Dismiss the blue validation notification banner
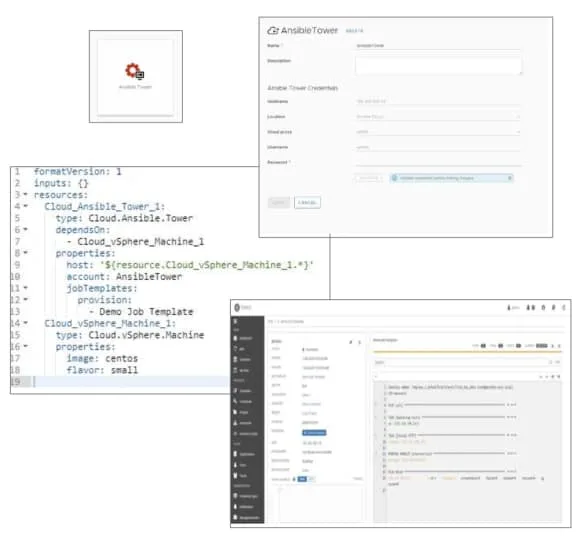The height and width of the screenshot is (537, 582). [510, 178]
